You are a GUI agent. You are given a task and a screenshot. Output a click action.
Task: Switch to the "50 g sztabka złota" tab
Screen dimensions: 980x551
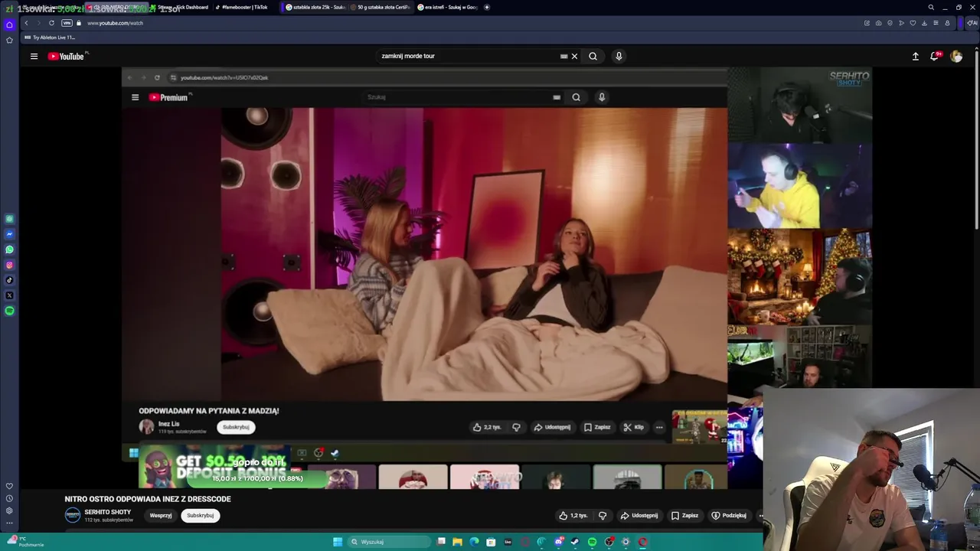pyautogui.click(x=381, y=7)
